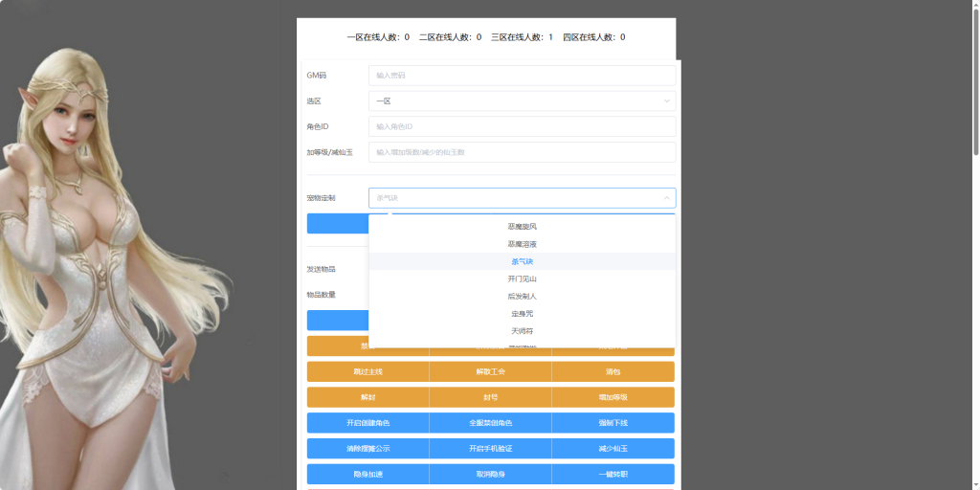Click the 开启手机验证 button
The height and width of the screenshot is (490, 980).
491,449
